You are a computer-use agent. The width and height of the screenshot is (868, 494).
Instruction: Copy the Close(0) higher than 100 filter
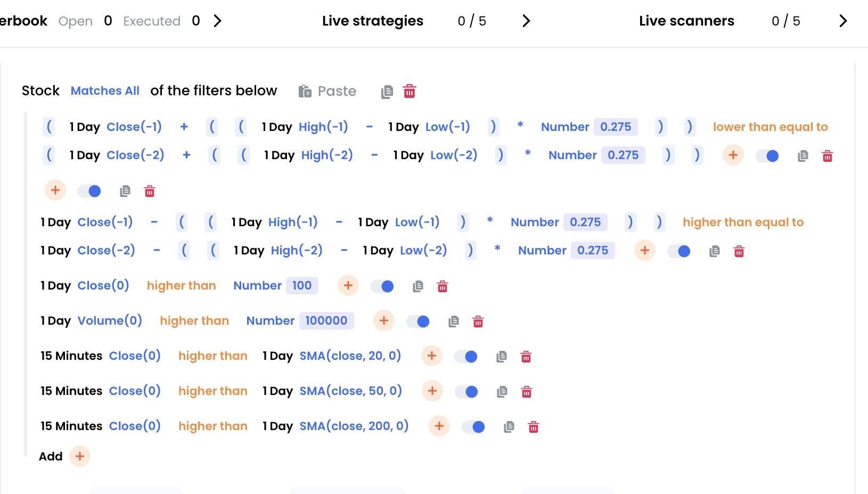pos(418,286)
